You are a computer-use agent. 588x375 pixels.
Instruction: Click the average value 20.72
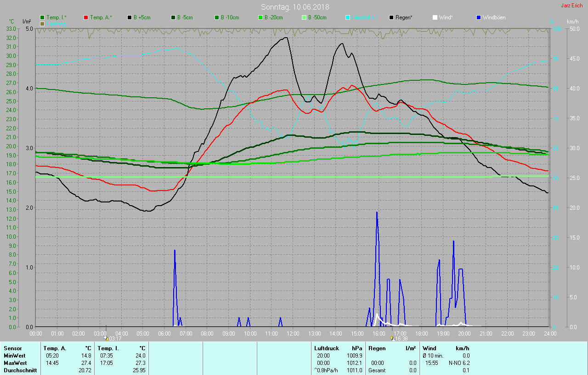tap(85, 370)
